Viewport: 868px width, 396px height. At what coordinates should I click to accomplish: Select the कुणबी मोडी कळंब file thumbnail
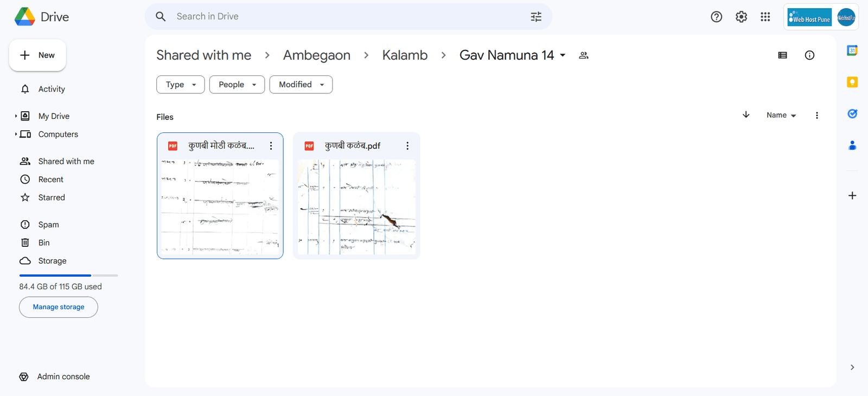coord(220,207)
